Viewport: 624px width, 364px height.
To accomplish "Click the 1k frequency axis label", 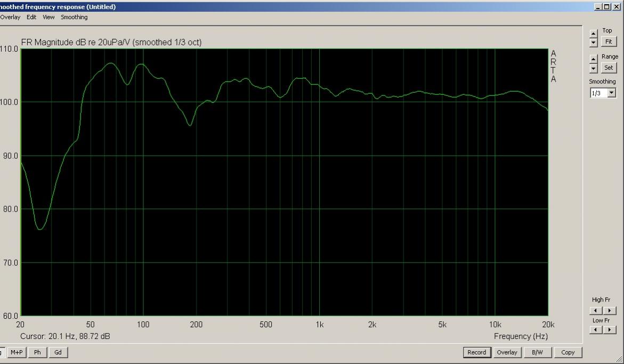I will point(320,325).
